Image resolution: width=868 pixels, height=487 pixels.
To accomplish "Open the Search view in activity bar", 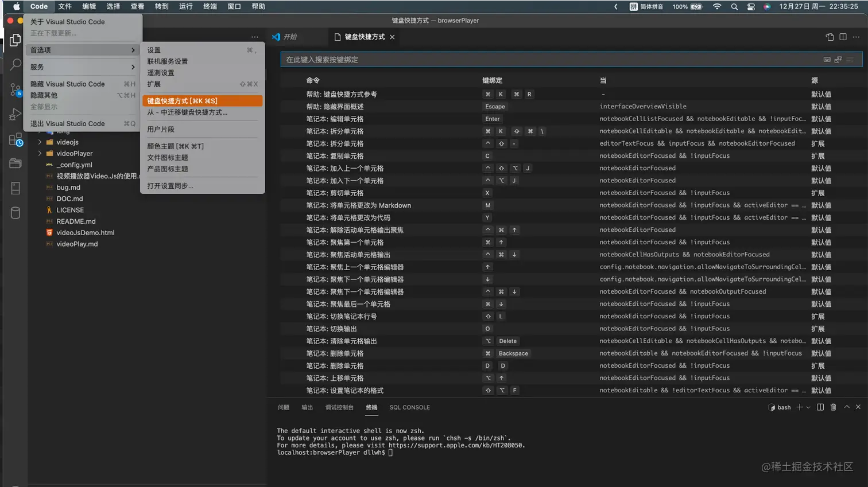I will (x=15, y=64).
